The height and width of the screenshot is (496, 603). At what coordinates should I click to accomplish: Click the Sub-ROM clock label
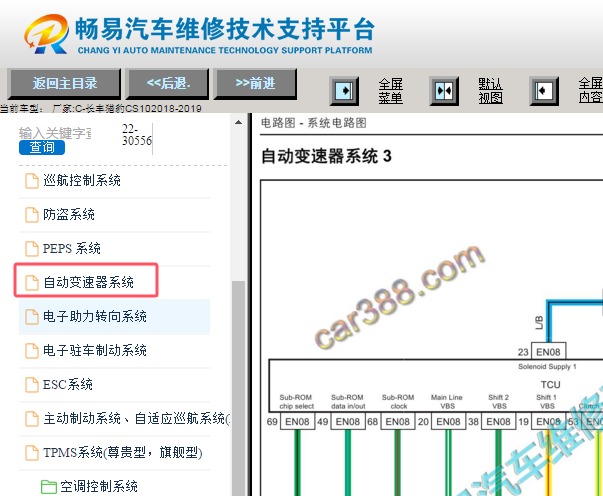click(x=398, y=402)
